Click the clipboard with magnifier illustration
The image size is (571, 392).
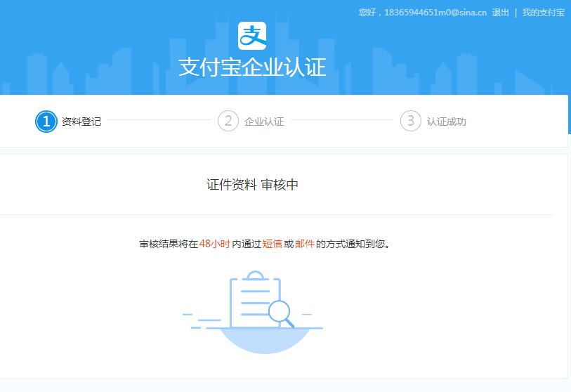coord(253,312)
